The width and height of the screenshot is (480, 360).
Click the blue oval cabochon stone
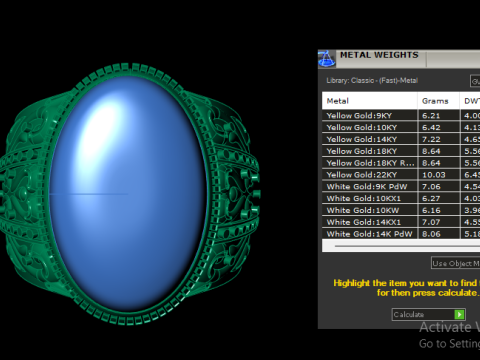click(127, 193)
